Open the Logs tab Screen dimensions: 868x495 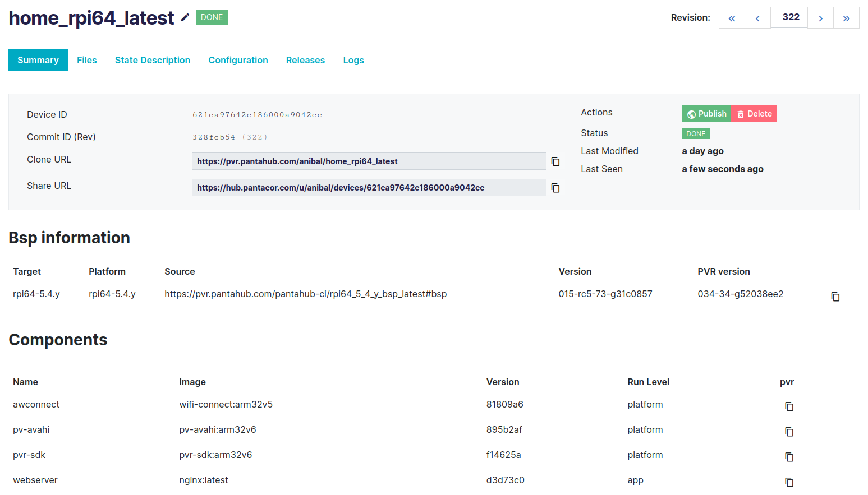[x=353, y=60]
